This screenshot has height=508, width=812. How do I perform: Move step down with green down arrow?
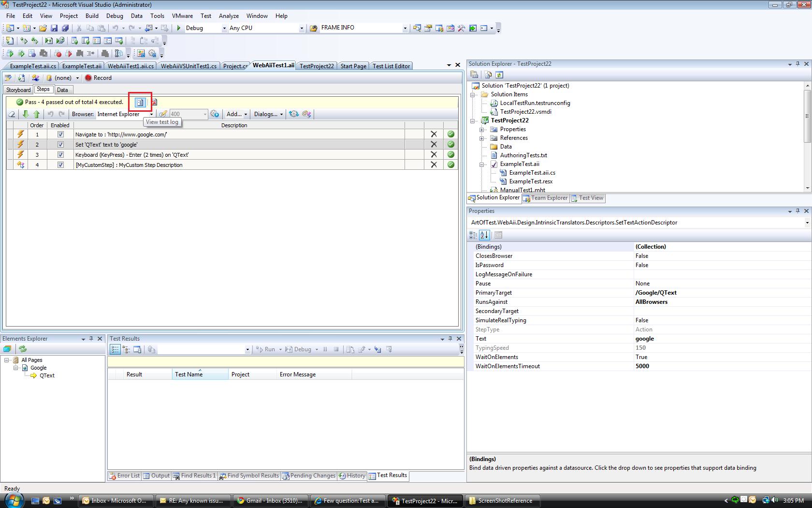click(x=26, y=114)
